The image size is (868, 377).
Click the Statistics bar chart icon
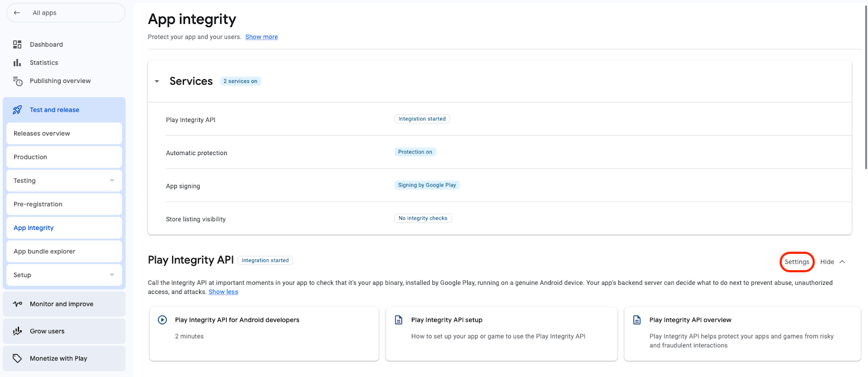pos(17,62)
